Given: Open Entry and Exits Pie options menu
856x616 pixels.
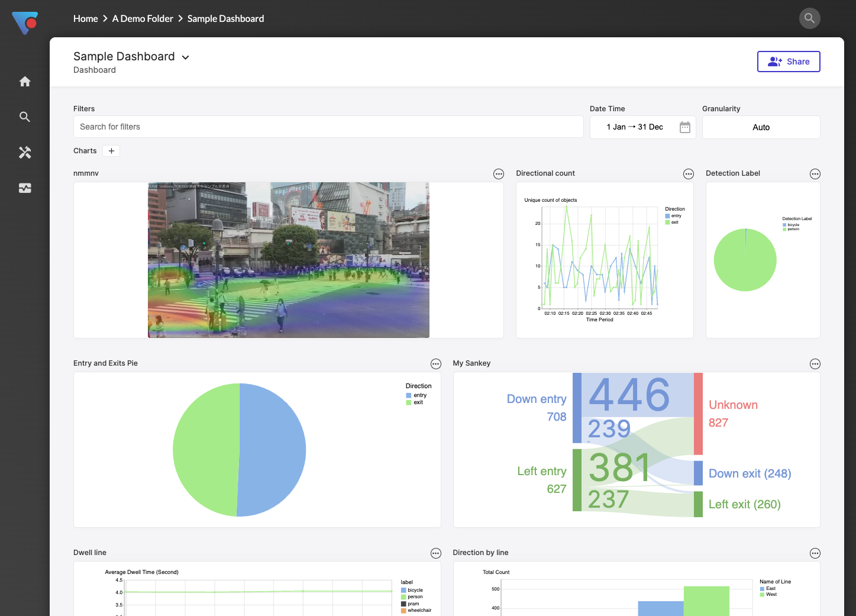Looking at the screenshot, I should click(436, 364).
